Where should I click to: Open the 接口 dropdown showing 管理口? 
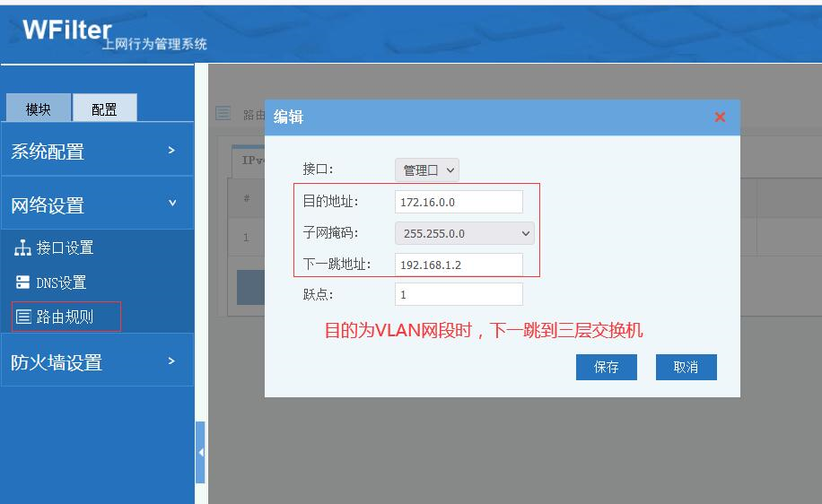(x=427, y=170)
